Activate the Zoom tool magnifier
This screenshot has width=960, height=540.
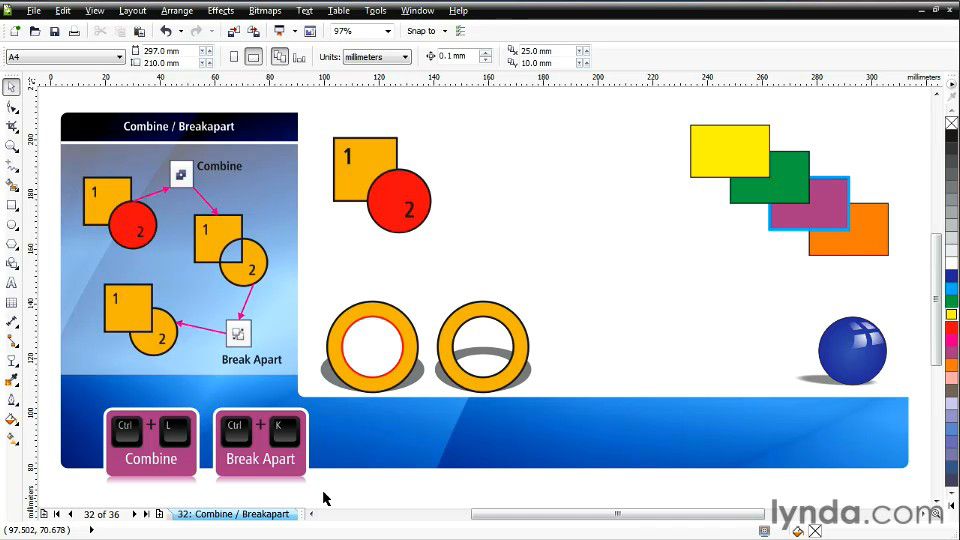12,146
